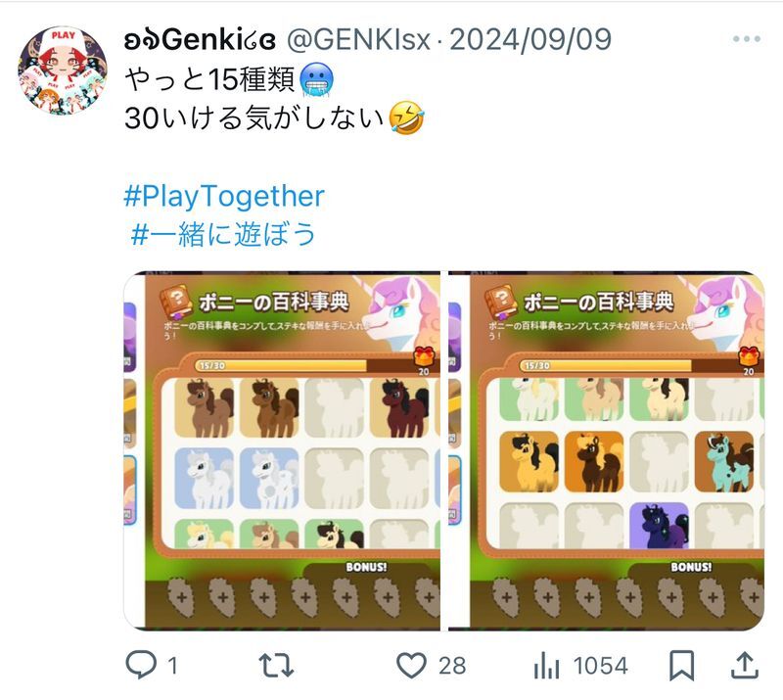Click the reply speech bubble icon
This screenshot has height=700, width=783.
pos(141,665)
